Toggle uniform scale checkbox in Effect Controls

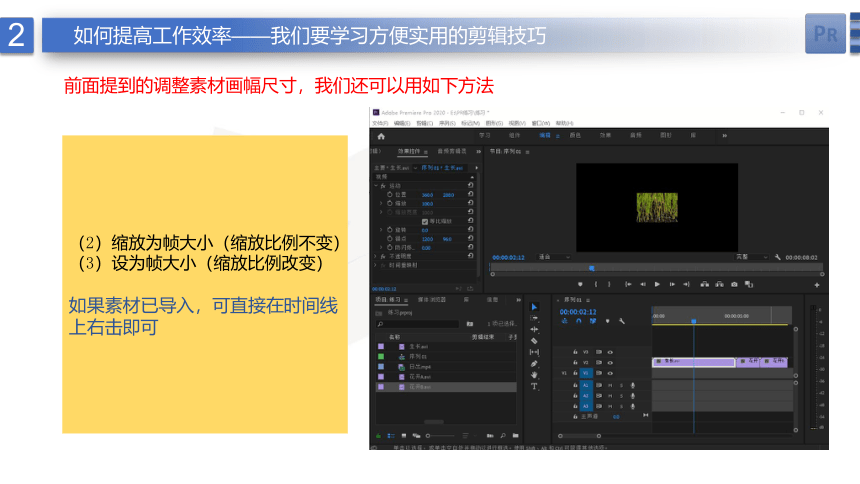coord(425,221)
